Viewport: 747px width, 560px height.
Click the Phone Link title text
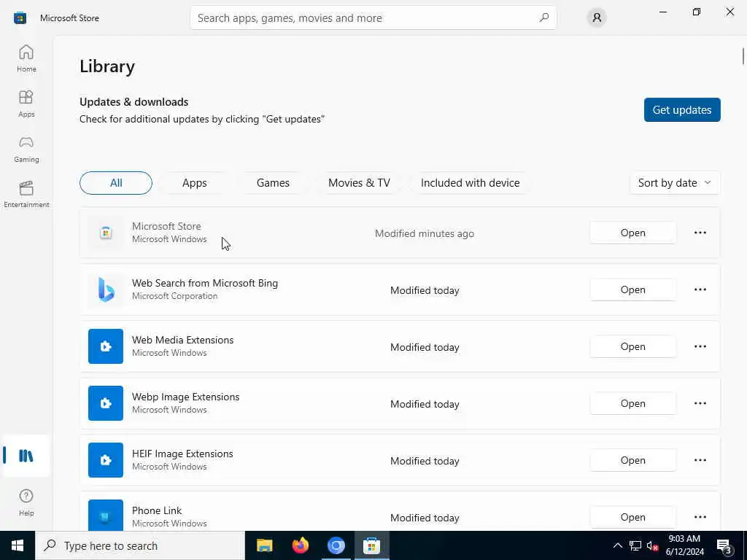[x=157, y=510]
